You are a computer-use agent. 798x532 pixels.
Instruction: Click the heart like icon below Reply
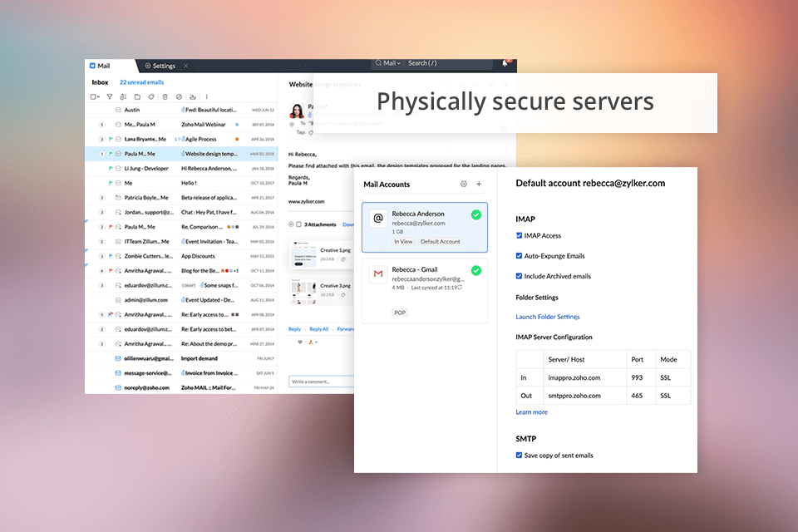pos(300,342)
